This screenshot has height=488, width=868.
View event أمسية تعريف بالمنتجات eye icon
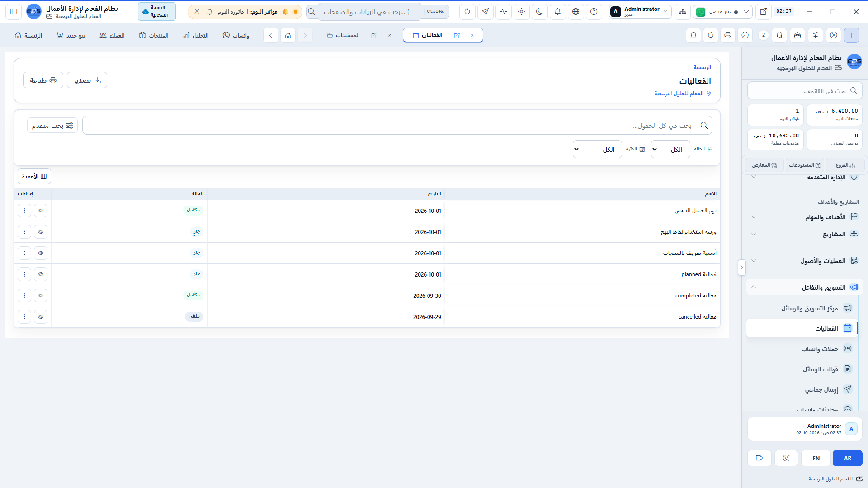[x=41, y=253]
